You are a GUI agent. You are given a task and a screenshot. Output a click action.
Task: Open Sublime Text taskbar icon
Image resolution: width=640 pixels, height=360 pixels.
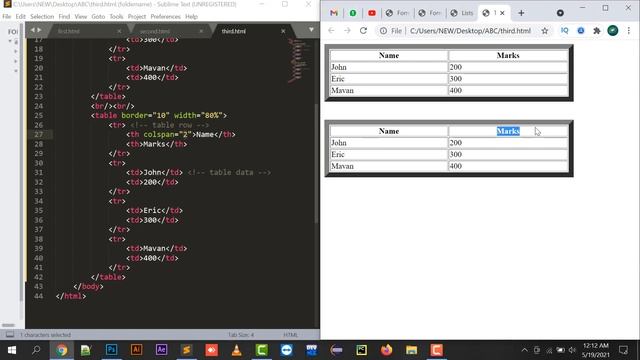point(187,350)
